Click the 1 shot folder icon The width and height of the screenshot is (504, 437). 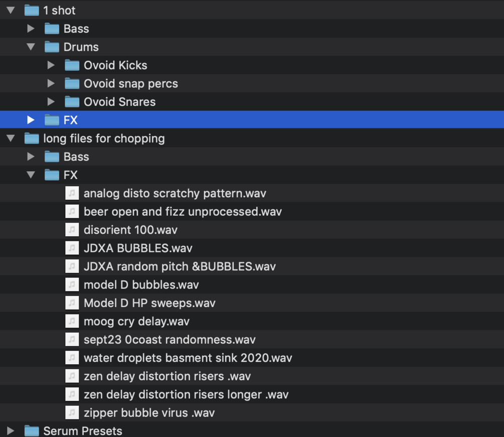tap(32, 11)
